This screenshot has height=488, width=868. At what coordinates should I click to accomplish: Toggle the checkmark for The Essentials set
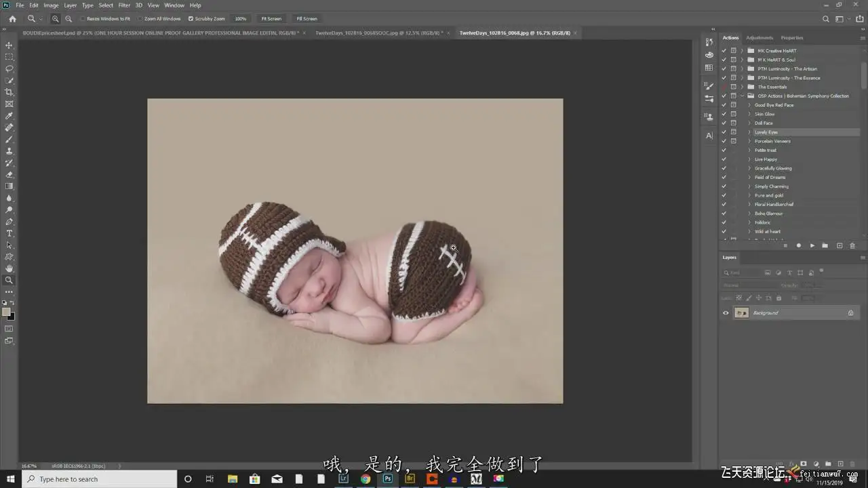tap(724, 87)
